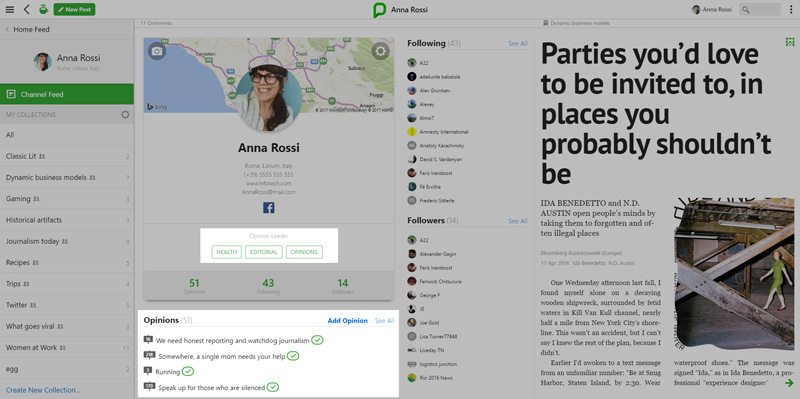Open Channel Feed
The height and width of the screenshot is (399, 800).
[67, 94]
